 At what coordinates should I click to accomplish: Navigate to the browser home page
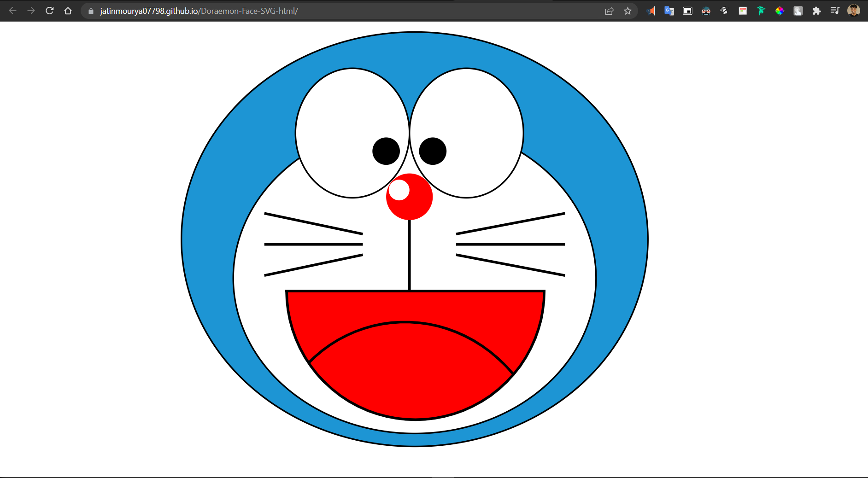coord(68,11)
